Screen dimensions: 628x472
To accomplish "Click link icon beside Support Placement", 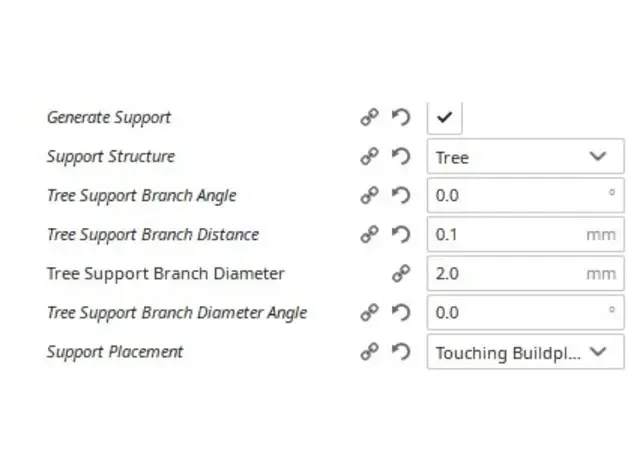I will coord(370,351).
